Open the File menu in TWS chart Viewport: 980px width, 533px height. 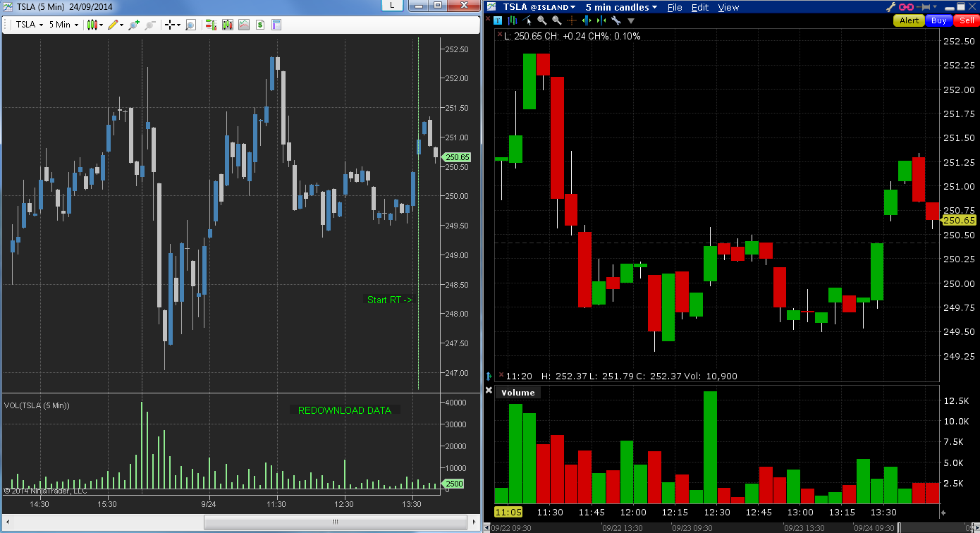click(675, 7)
